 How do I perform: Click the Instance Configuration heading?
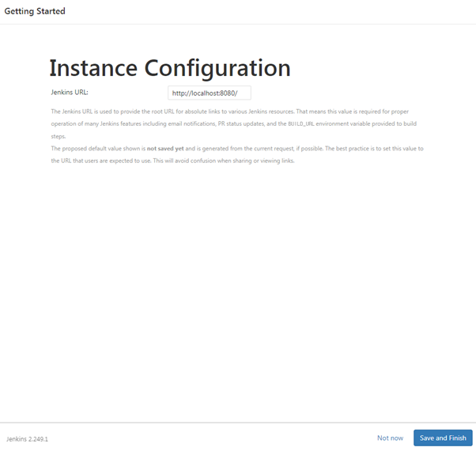click(170, 68)
